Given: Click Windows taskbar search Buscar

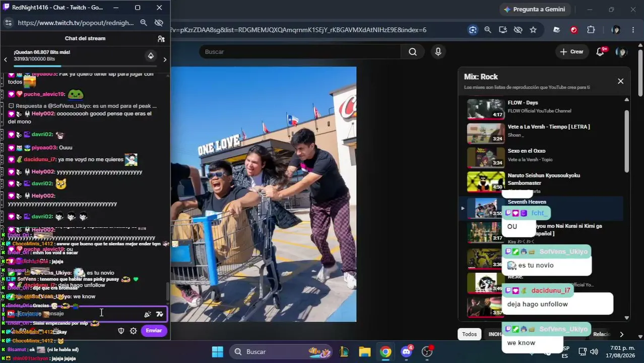Looking at the screenshot, I should 282,351.
